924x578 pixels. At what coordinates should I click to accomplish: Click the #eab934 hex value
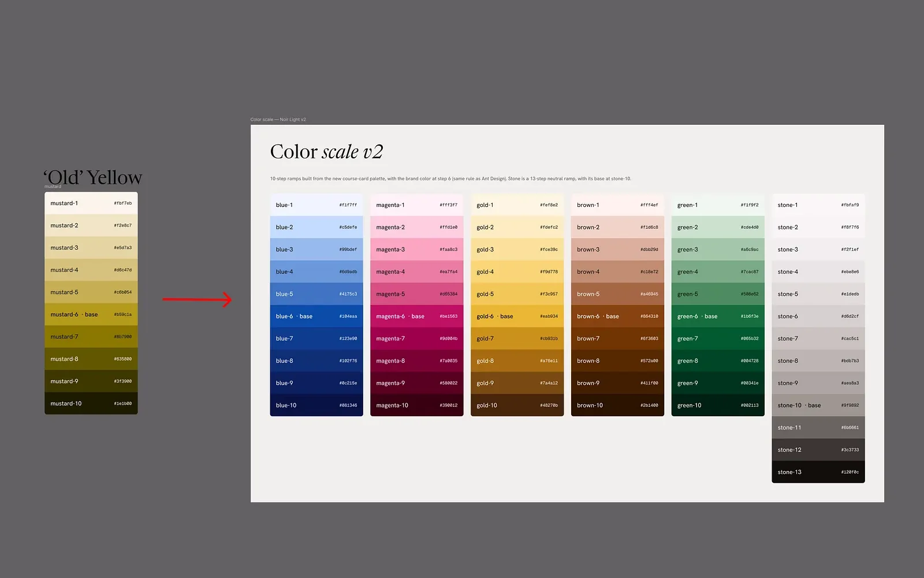[x=549, y=317]
